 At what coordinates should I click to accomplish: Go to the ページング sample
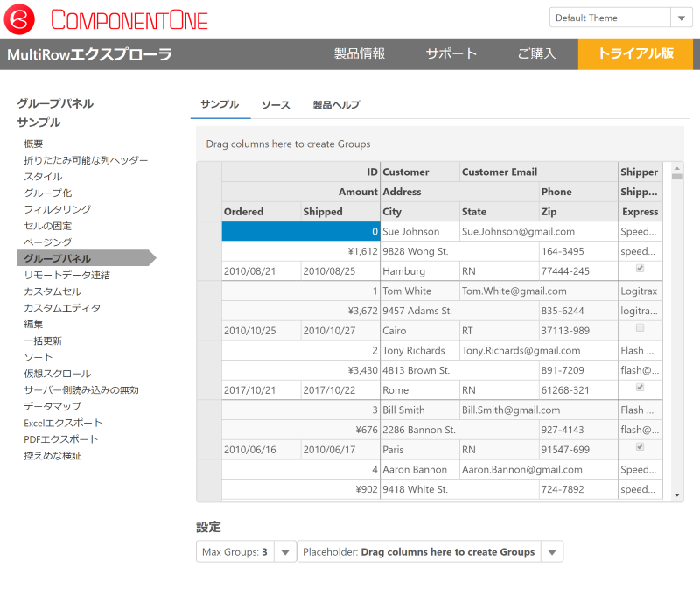48,242
